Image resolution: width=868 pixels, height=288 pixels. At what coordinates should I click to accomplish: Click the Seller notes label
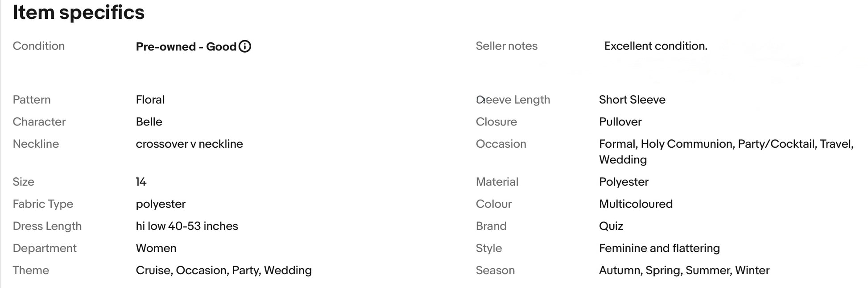[x=507, y=46]
